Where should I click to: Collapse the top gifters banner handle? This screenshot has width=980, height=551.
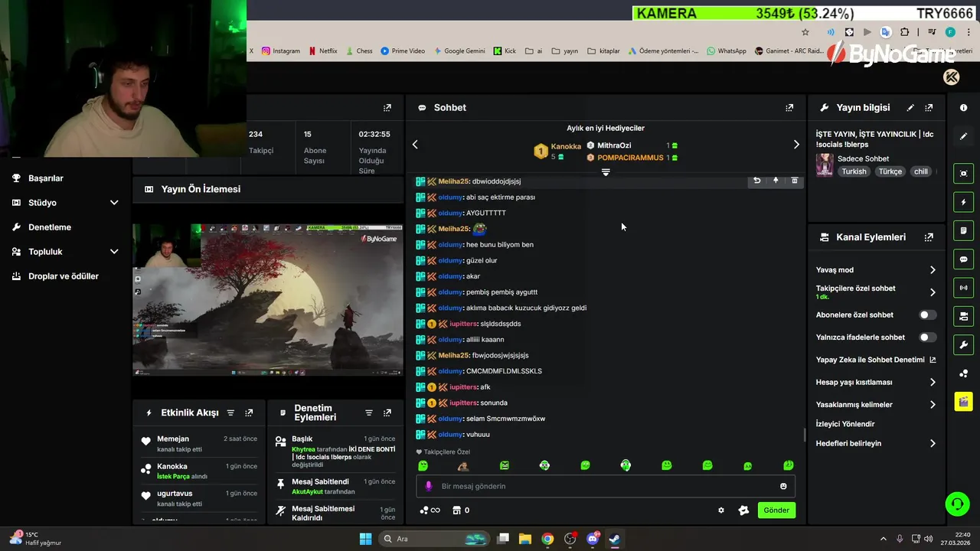(606, 172)
